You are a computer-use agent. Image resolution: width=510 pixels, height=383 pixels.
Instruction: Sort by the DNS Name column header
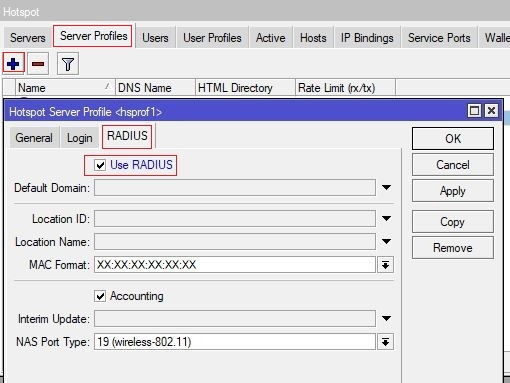[x=155, y=88]
